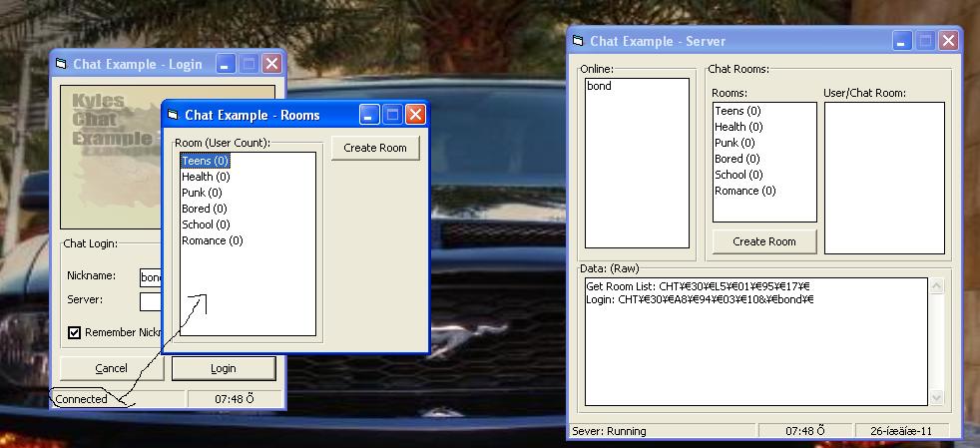Select Teens (0) in the Server Rooms list
This screenshot has height=448, width=980.
click(x=737, y=111)
